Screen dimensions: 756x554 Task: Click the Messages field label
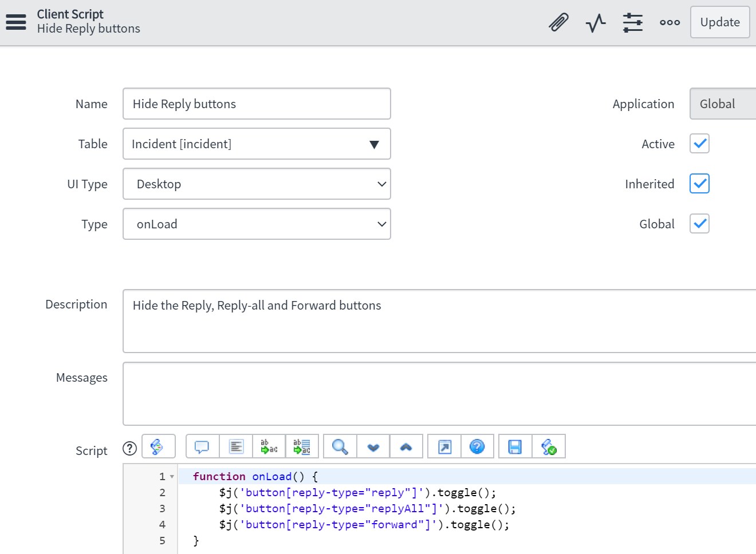coord(82,377)
